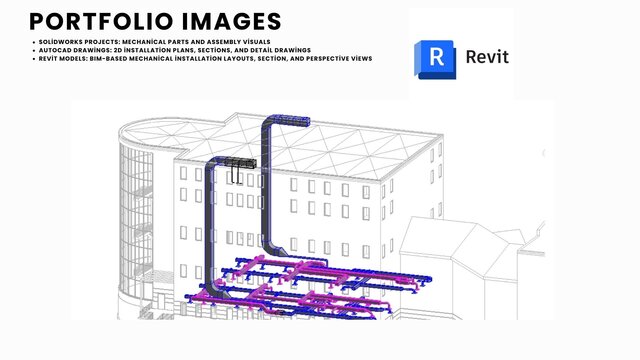Click the 'AUTOCAD DRAWINGS' bullet line
640x360 pixels.
[x=175, y=50]
